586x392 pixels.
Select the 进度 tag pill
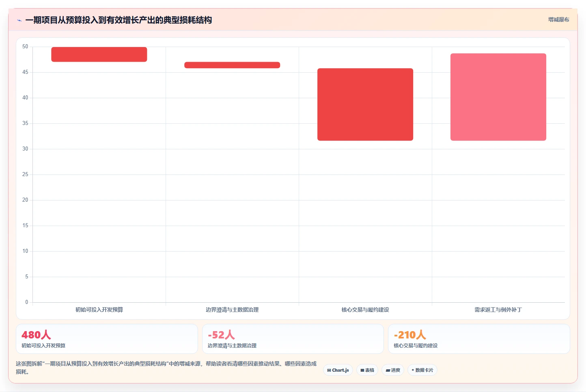tap(393, 370)
